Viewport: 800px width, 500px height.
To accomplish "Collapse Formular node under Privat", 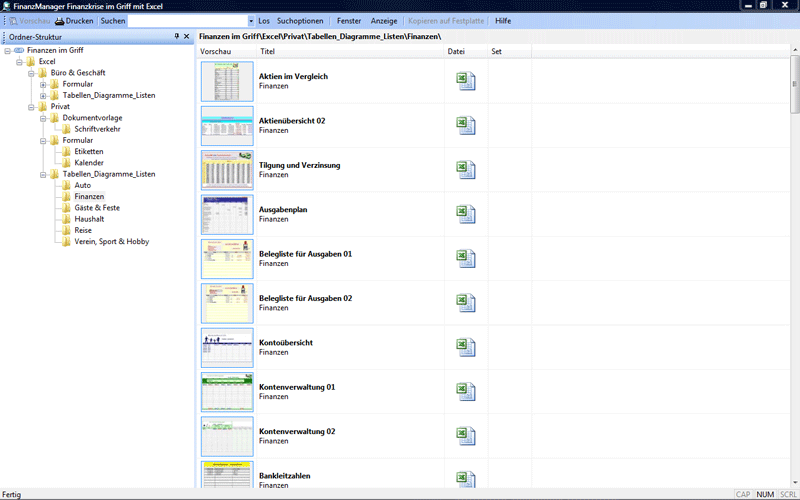I will point(43,140).
